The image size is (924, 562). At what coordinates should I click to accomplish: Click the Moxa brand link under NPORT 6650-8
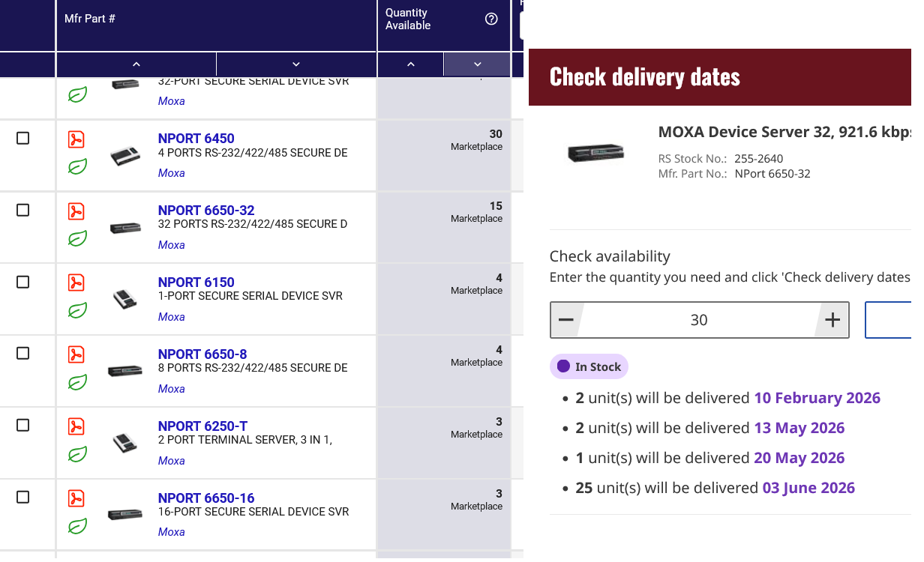pyautogui.click(x=172, y=389)
